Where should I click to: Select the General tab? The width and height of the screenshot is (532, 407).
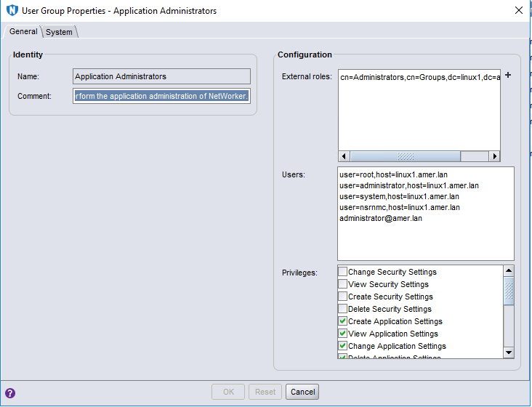(23, 32)
